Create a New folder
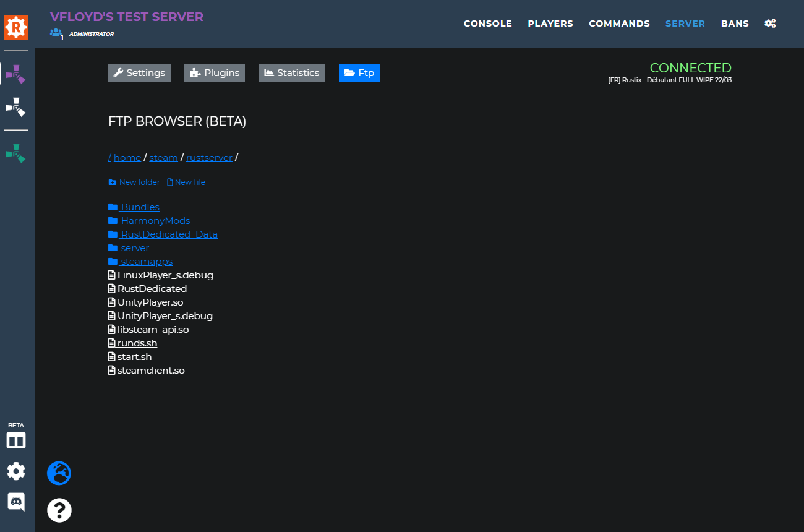Viewport: 804px width, 532px height. (x=134, y=182)
